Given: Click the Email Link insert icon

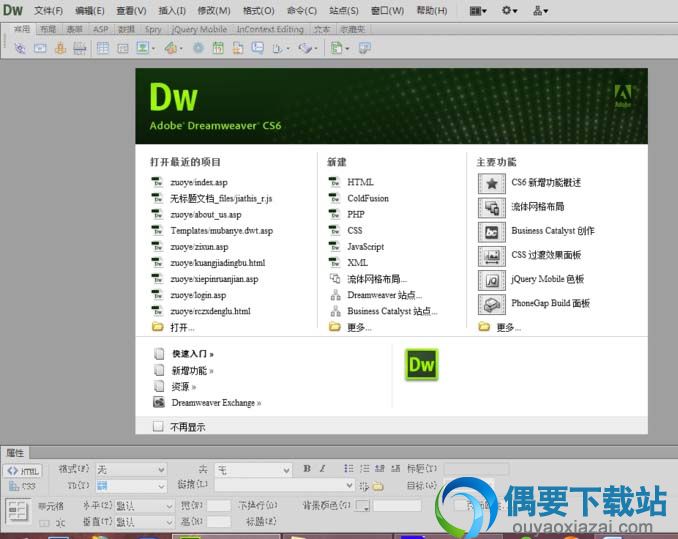Looking at the screenshot, I should click(x=40, y=48).
